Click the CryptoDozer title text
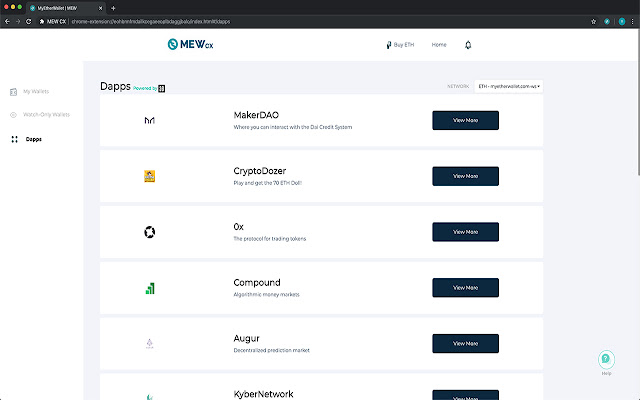The width and height of the screenshot is (640, 400). 260,171
